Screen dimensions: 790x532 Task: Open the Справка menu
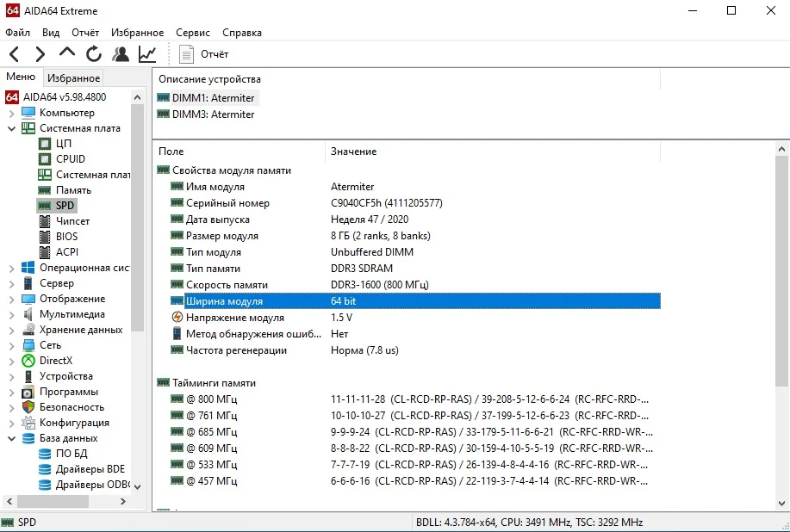[x=242, y=33]
